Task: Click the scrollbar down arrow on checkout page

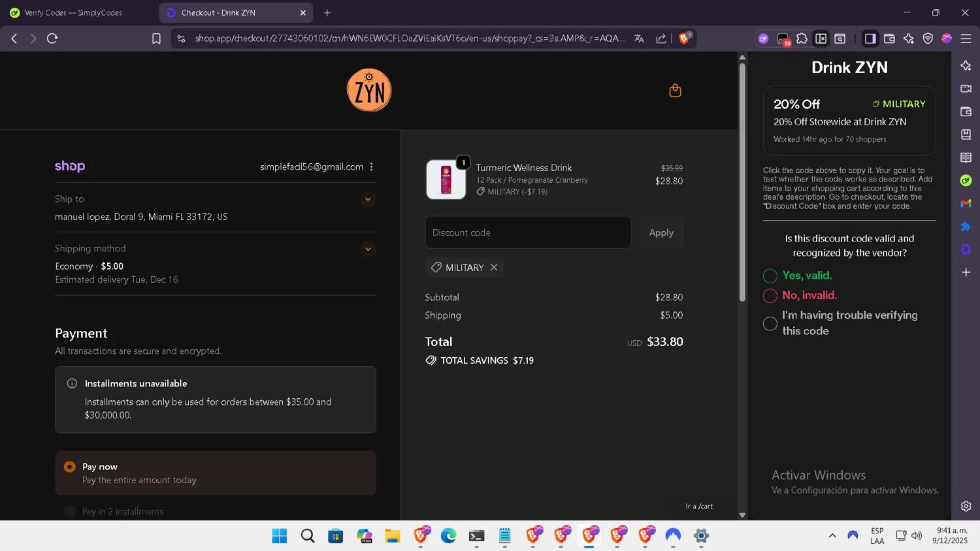Action: 742,515
